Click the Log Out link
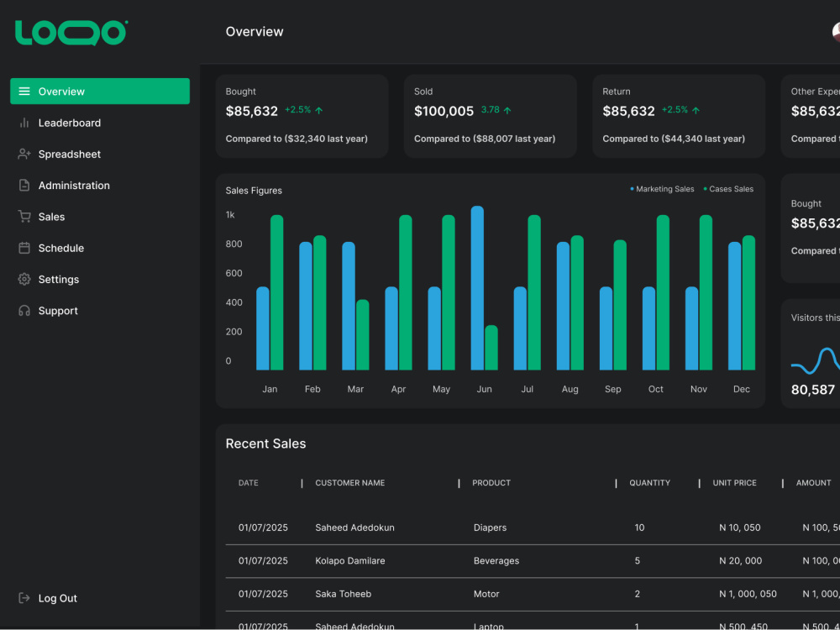 58,598
